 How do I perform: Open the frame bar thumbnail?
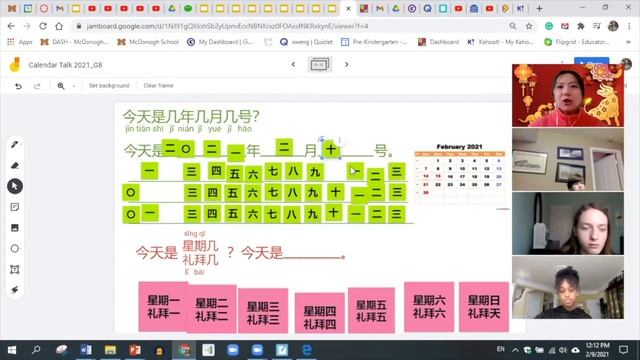(x=320, y=64)
